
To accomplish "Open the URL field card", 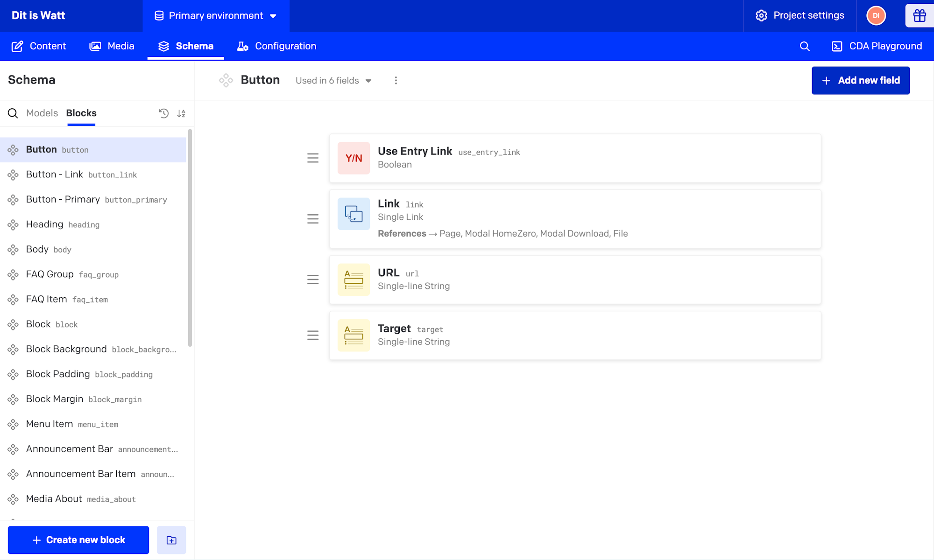I will [575, 280].
